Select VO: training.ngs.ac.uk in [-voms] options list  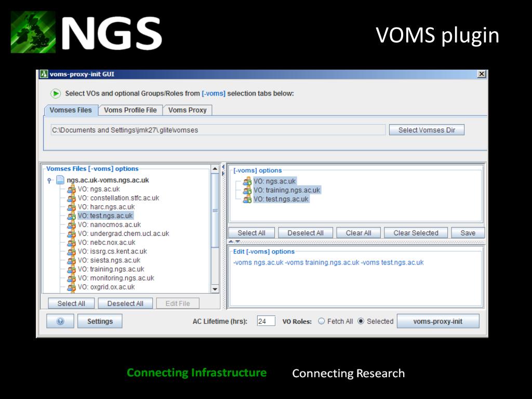(x=287, y=190)
